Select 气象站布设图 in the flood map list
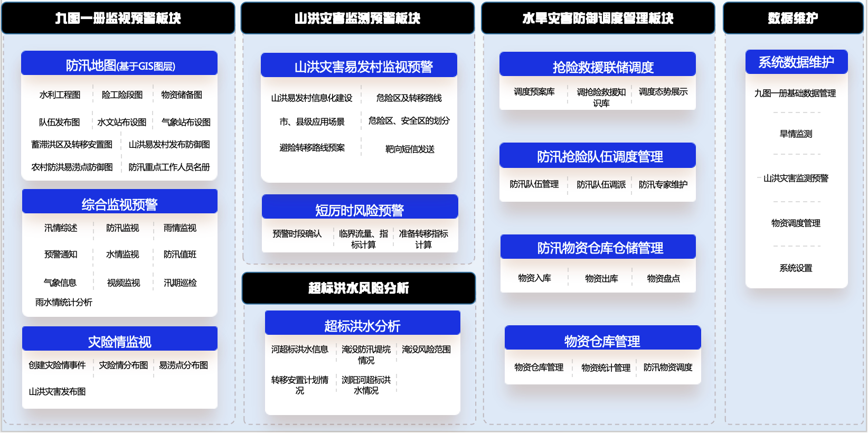868x433 pixels. 186,123
